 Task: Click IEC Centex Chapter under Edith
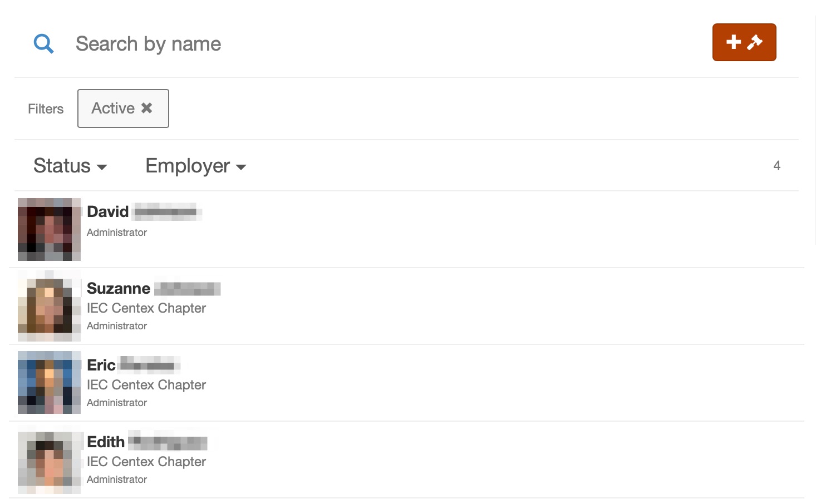[146, 462]
